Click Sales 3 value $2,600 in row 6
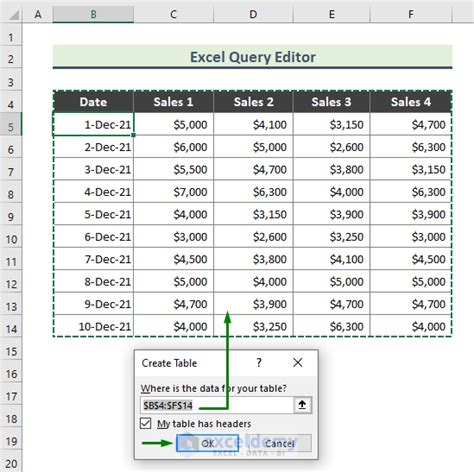 (332, 147)
